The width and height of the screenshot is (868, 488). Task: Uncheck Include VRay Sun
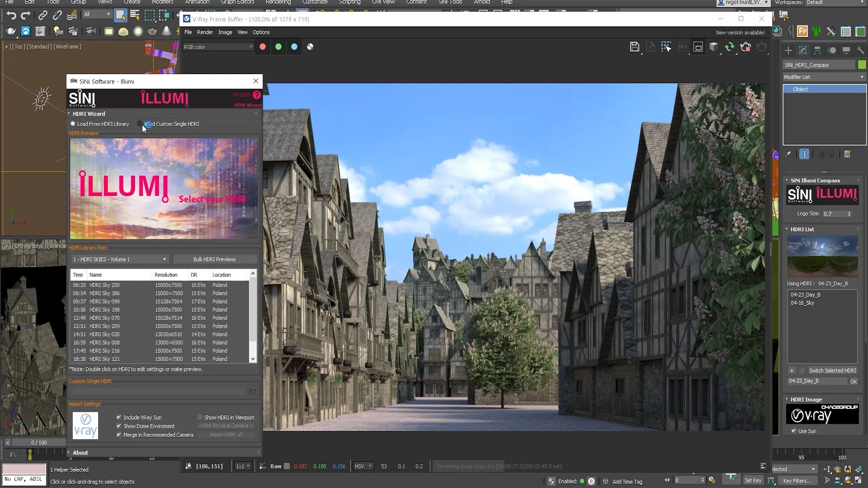(x=119, y=417)
